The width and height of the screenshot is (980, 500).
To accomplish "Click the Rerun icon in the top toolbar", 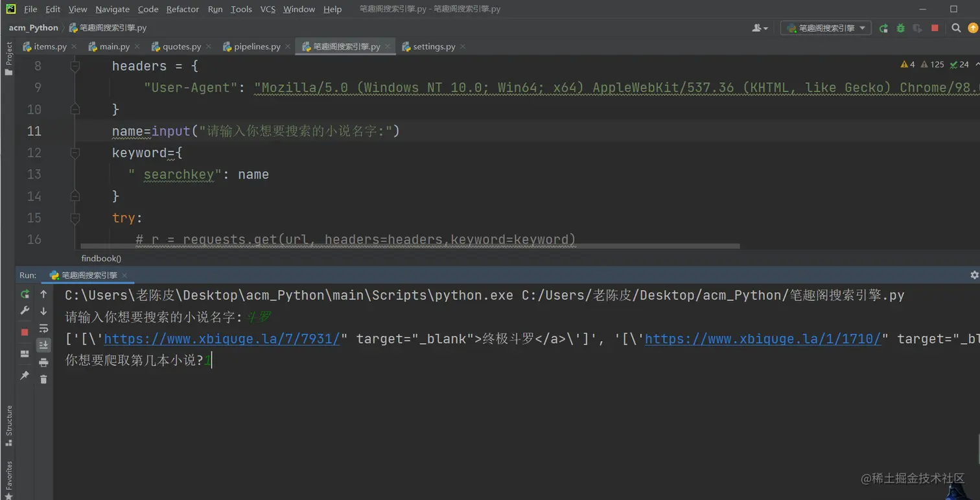I will (x=883, y=28).
